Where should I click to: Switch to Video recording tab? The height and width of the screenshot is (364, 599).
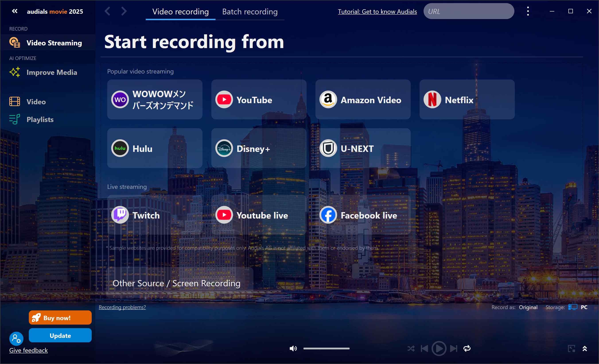pyautogui.click(x=180, y=12)
